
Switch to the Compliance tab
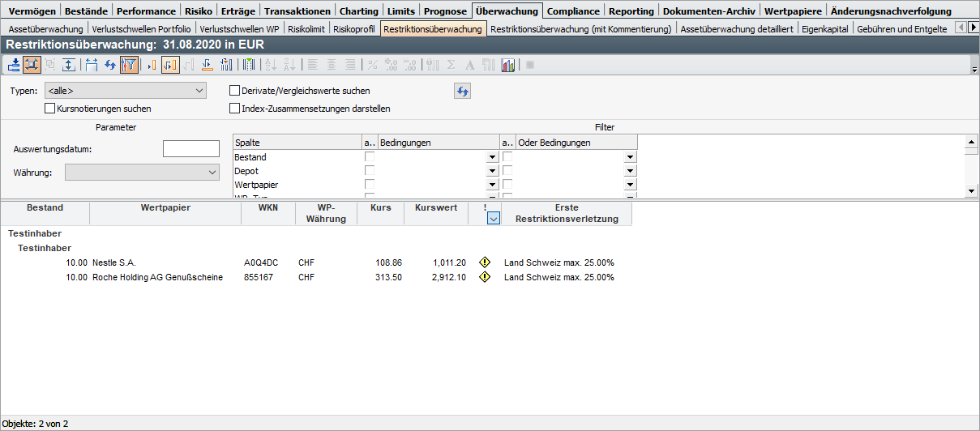pos(573,11)
